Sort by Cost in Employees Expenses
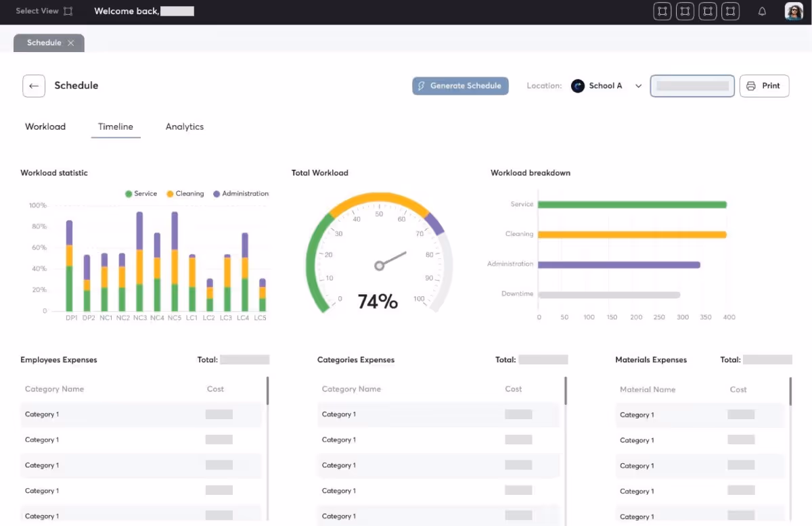 pyautogui.click(x=215, y=389)
